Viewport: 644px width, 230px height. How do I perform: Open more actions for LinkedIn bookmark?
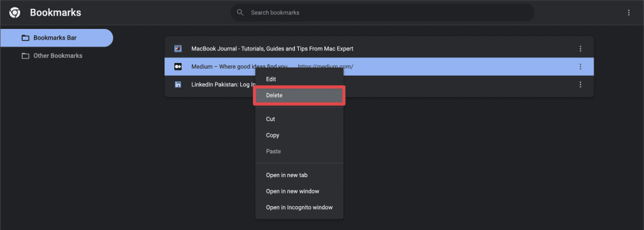[580, 84]
